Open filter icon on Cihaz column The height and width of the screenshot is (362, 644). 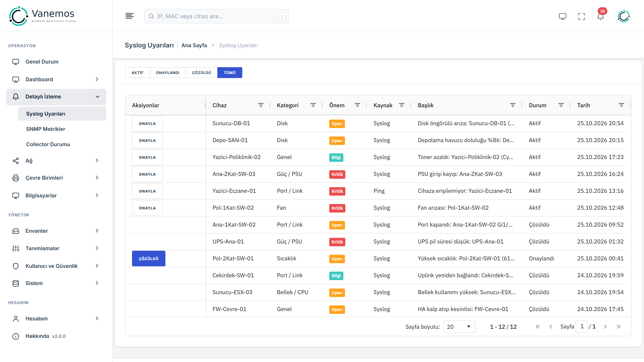(x=261, y=105)
